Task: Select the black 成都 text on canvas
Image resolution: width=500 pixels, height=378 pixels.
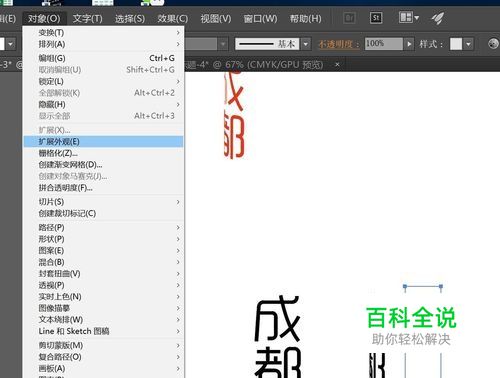Action: coord(277,336)
